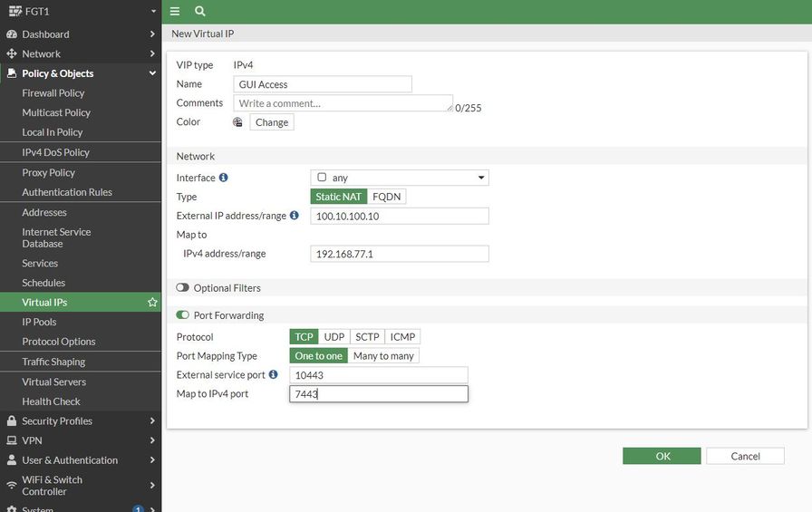Expand the WiFi & Switch Controller chevron
Screen dimensions: 812x512
152,485
